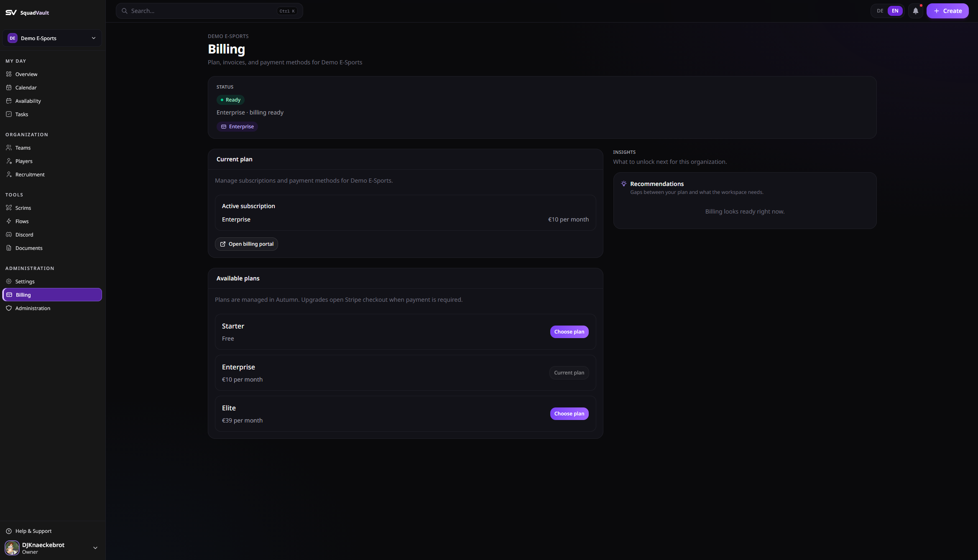Image resolution: width=978 pixels, height=560 pixels.
Task: Click the Teams people icon
Action: (9, 148)
